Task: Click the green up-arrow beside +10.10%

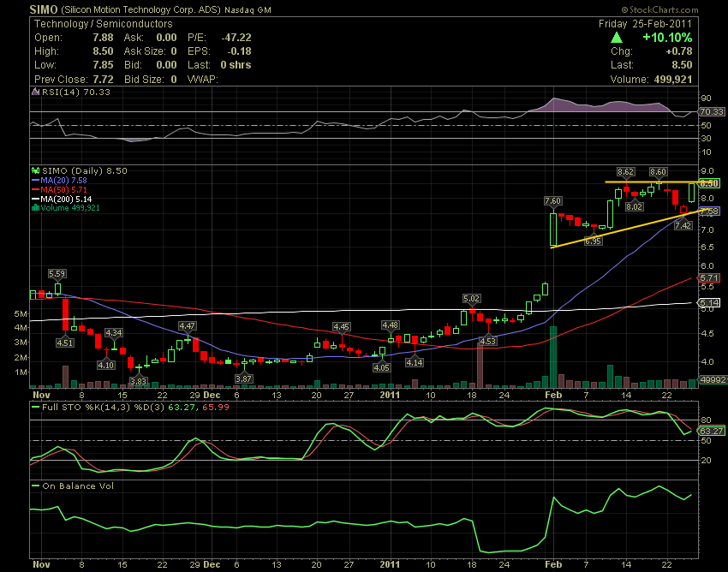Action: click(617, 38)
